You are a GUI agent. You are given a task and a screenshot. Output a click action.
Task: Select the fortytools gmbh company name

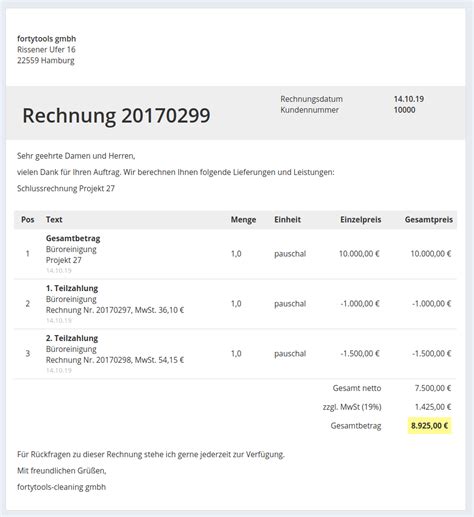click(x=47, y=39)
